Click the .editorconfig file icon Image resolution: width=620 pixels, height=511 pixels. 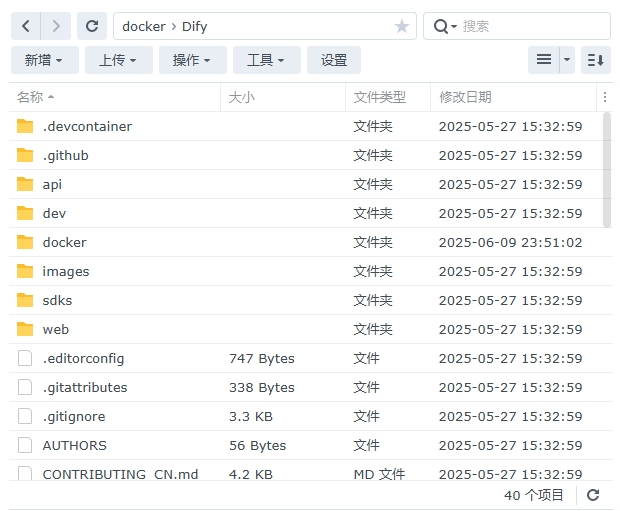[x=25, y=358]
